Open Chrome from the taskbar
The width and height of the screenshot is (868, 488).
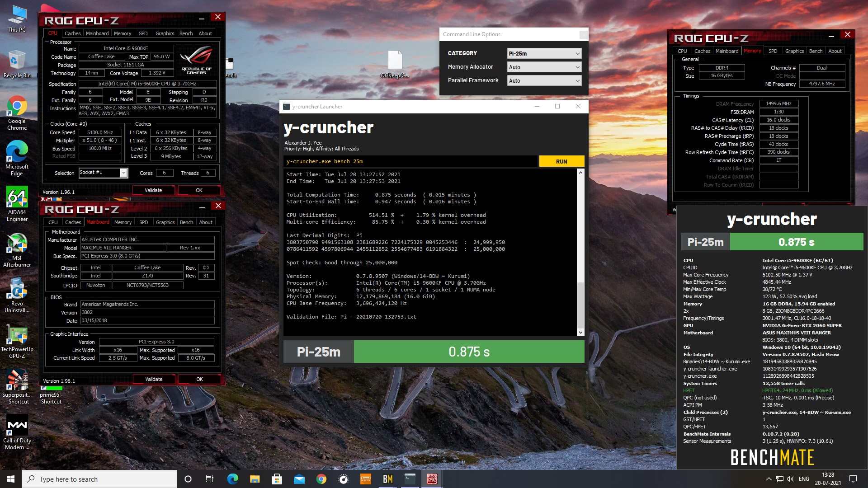[321, 479]
